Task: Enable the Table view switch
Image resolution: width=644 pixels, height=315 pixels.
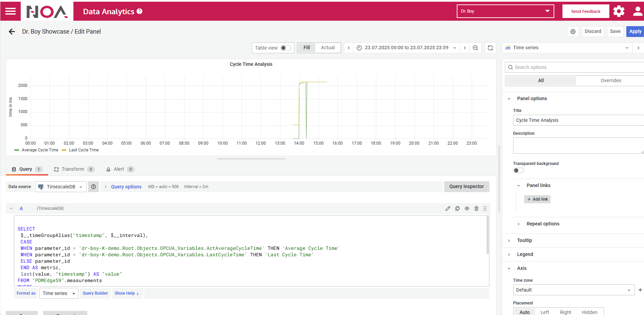Action: [x=285, y=48]
